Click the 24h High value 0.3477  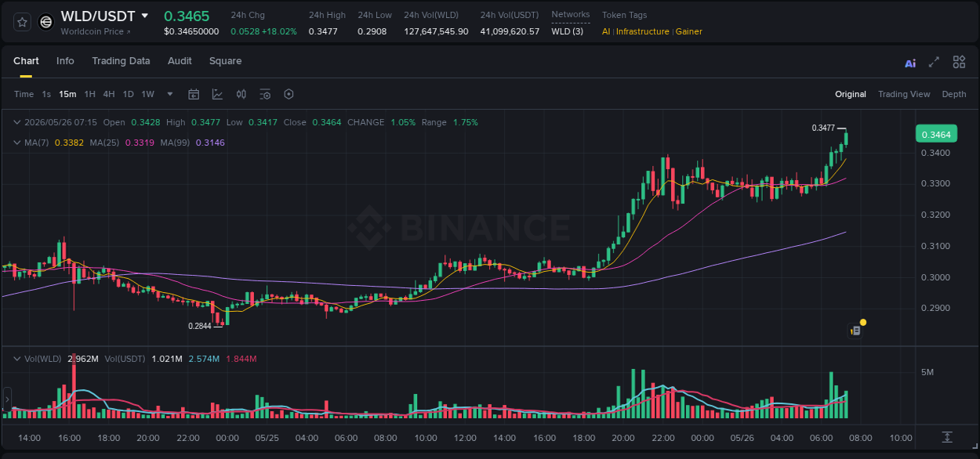[x=325, y=31]
